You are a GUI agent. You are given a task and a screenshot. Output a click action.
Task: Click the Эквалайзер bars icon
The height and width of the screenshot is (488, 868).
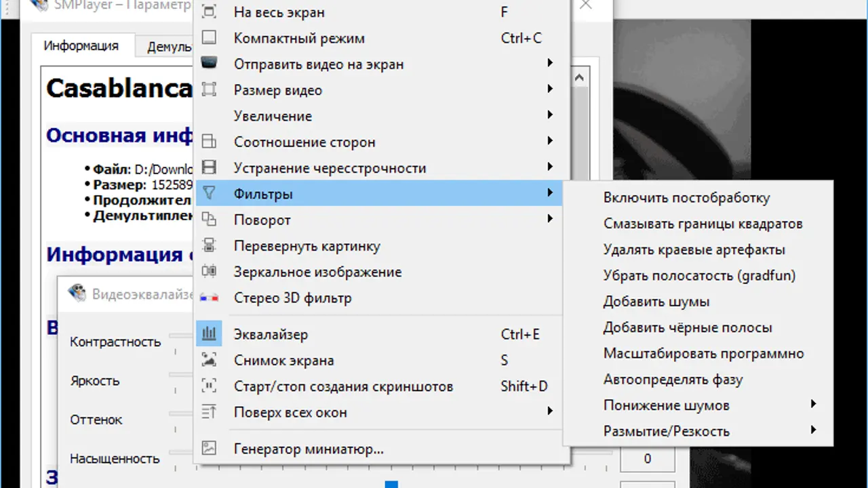[210, 333]
